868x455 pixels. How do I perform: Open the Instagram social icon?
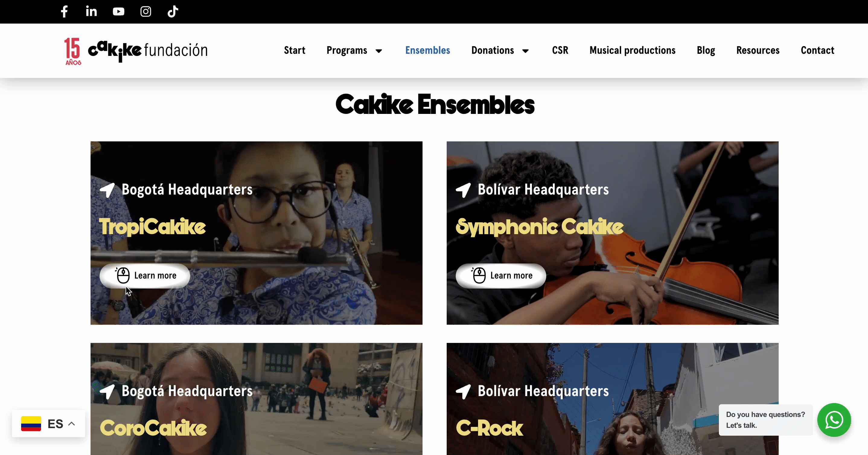(145, 11)
